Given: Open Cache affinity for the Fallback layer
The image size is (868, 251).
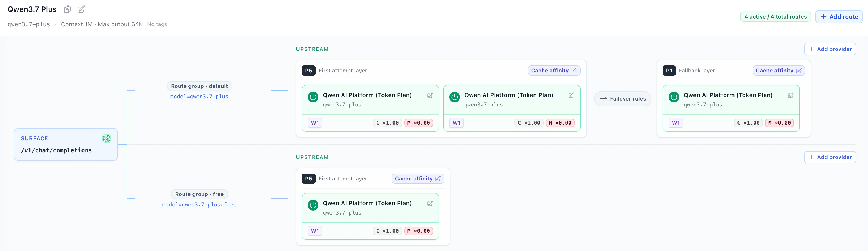Looking at the screenshot, I should 779,71.
